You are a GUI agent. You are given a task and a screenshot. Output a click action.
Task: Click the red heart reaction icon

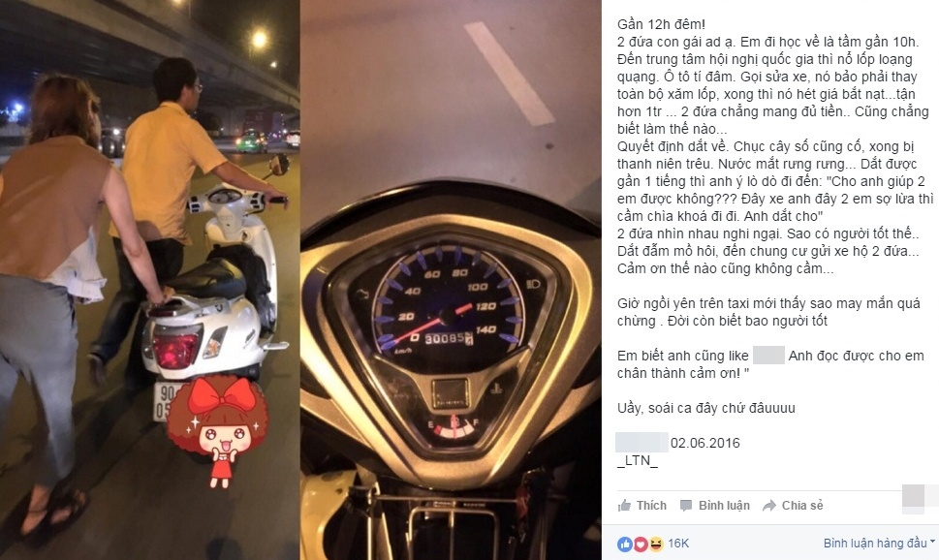click(641, 544)
